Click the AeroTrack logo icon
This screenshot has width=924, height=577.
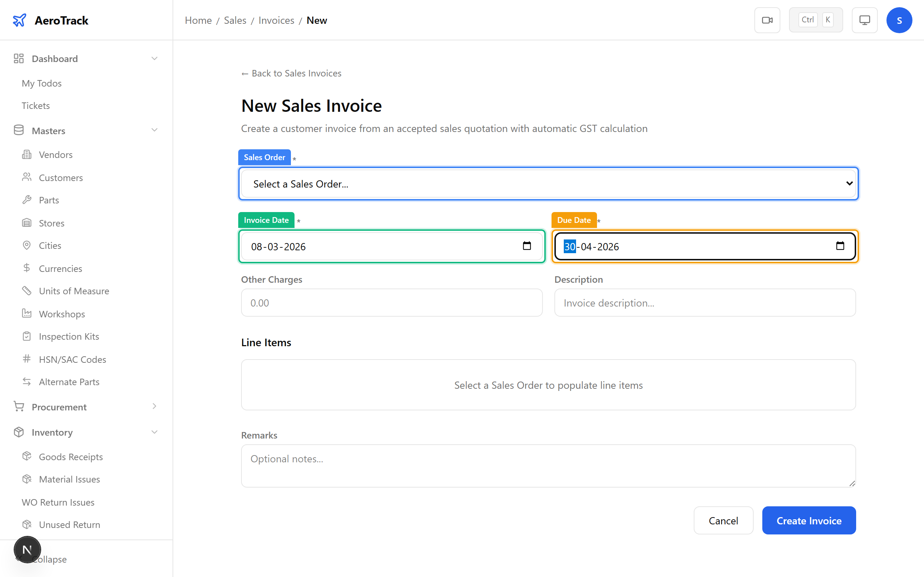[x=19, y=20]
